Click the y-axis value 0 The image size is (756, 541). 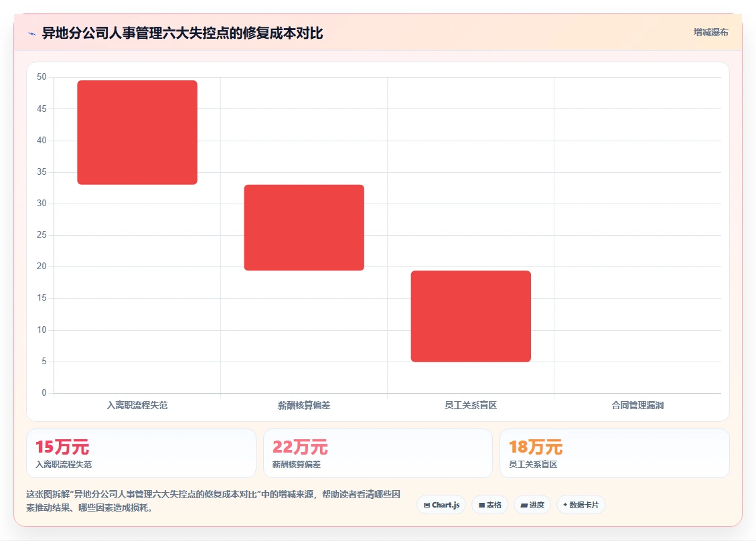pyautogui.click(x=44, y=393)
